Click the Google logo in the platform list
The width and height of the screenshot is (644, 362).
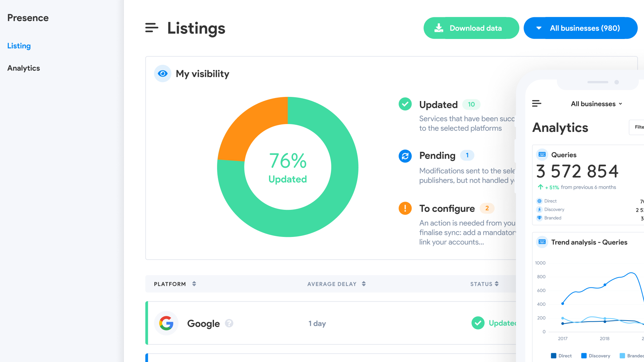click(166, 323)
